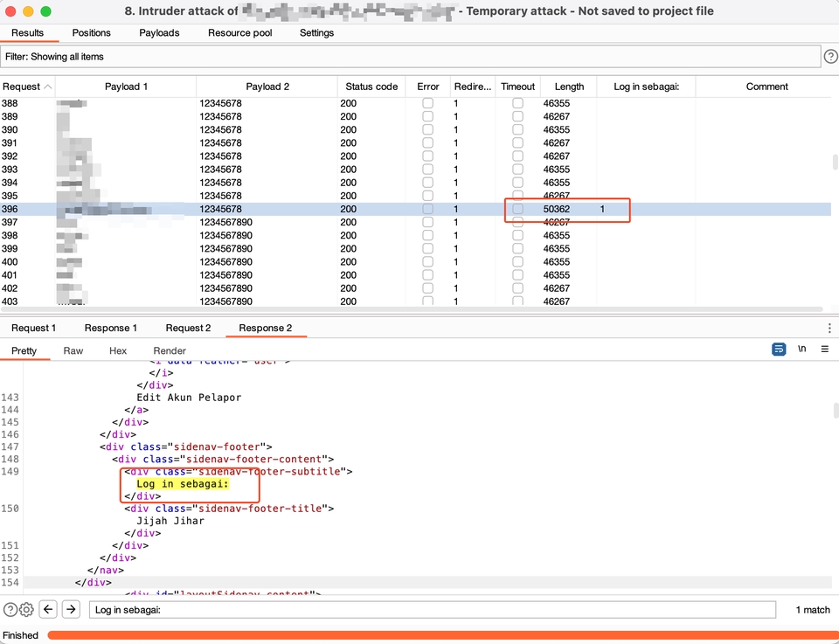Click the Finished status label
Screen dimensions: 839x644
(x=20, y=635)
